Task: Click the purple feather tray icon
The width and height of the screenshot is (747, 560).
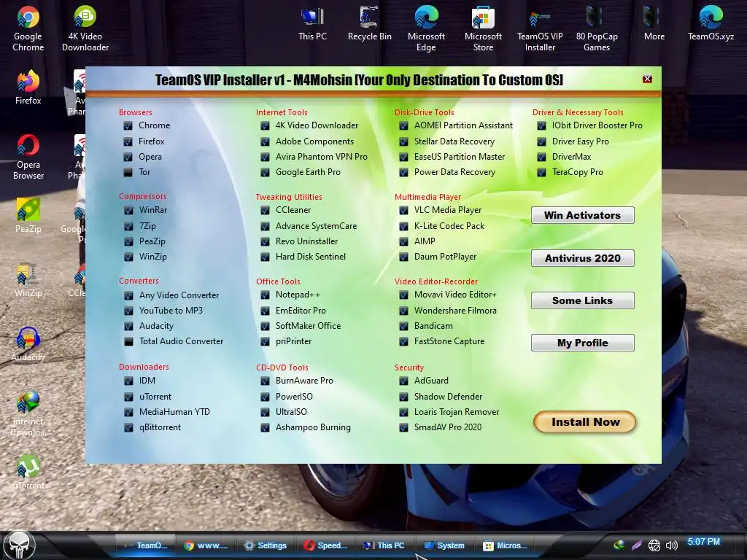Action: tap(636, 545)
